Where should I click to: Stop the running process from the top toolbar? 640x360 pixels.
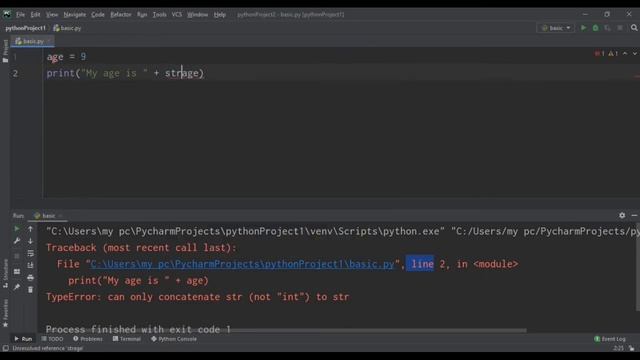coord(620,28)
